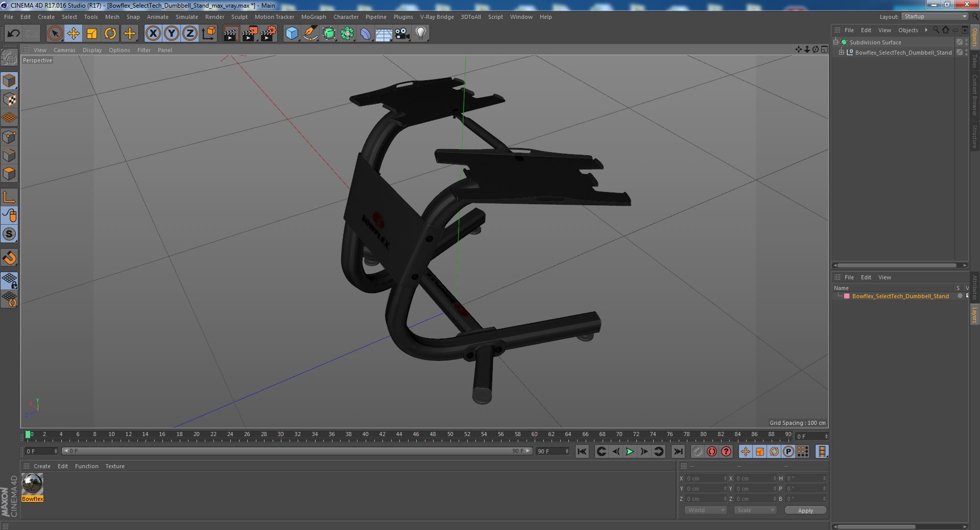The width and height of the screenshot is (980, 530).
Task: Activate the Scale tool
Action: (x=92, y=34)
